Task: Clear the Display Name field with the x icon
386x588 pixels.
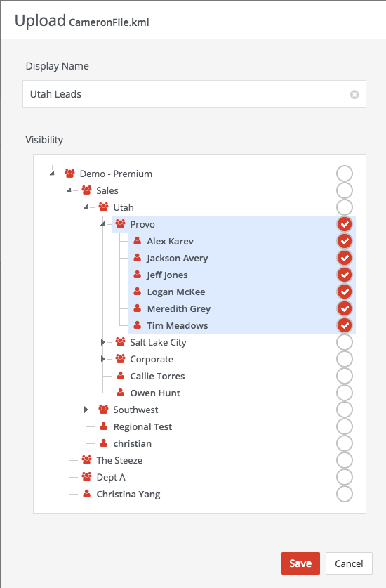Action: pyautogui.click(x=354, y=95)
